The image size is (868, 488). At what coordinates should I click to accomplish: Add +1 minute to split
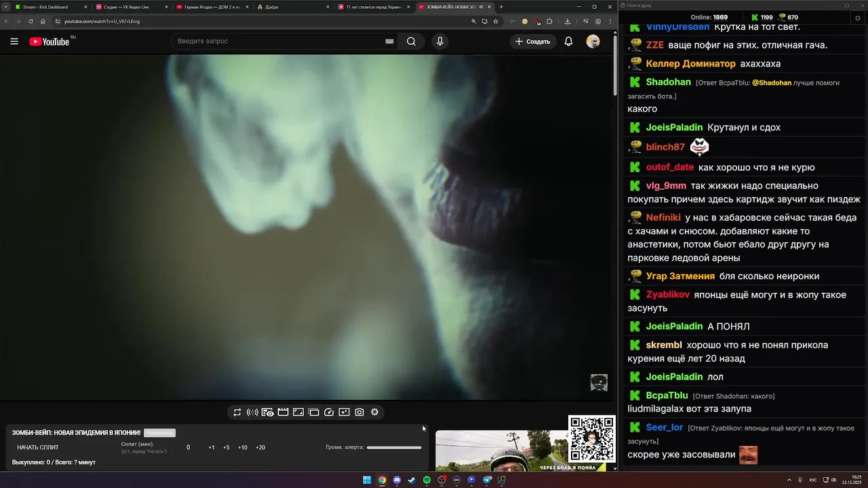pyautogui.click(x=212, y=447)
